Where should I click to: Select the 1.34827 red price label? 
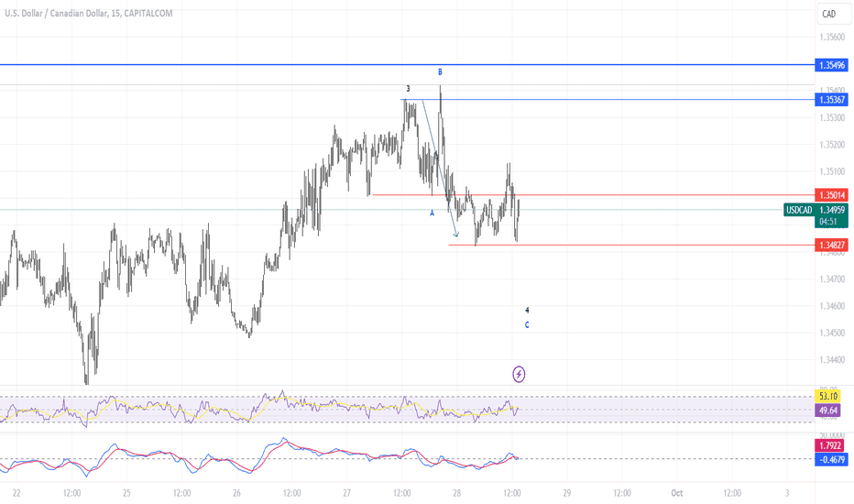(831, 246)
